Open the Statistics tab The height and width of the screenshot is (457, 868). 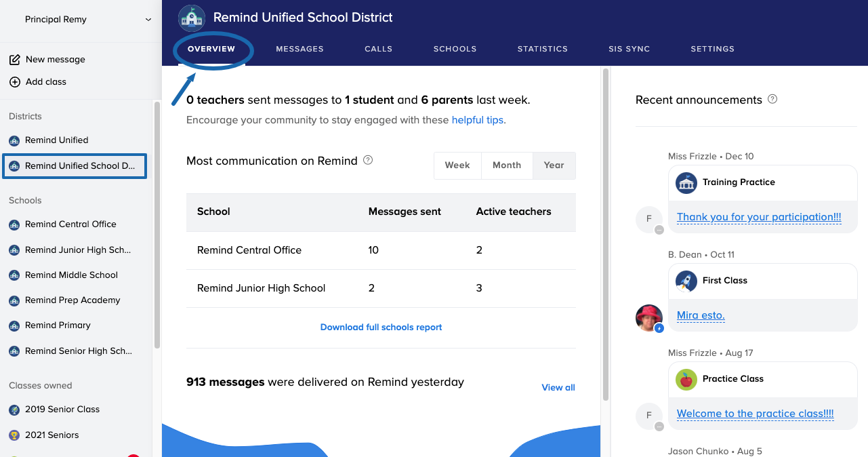[x=542, y=49]
